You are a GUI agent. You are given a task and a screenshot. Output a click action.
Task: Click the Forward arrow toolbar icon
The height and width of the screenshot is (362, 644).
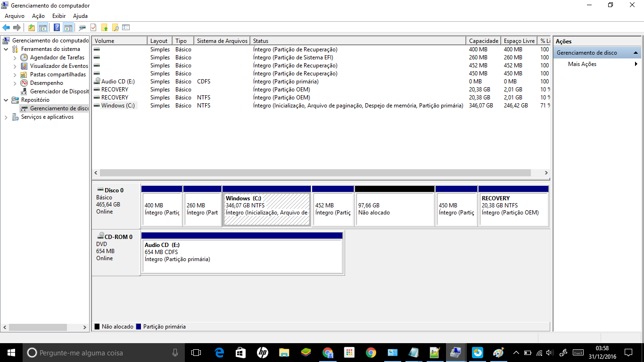(x=17, y=27)
